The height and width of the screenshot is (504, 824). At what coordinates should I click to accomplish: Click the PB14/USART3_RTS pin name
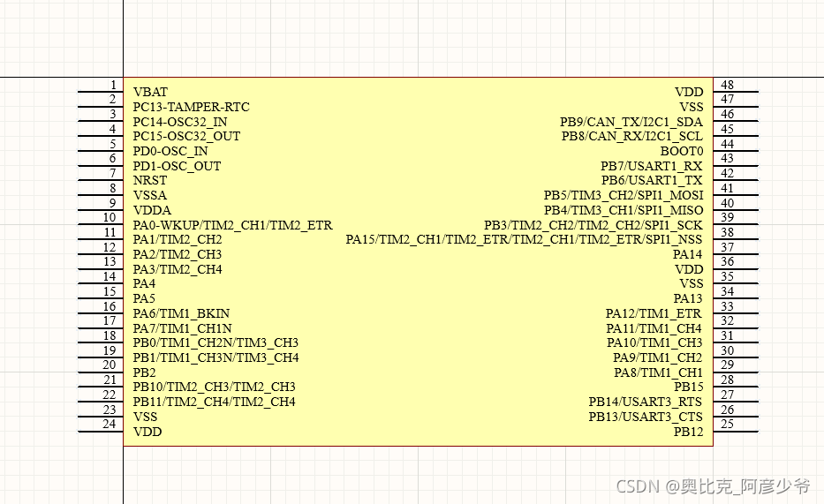tap(646, 402)
